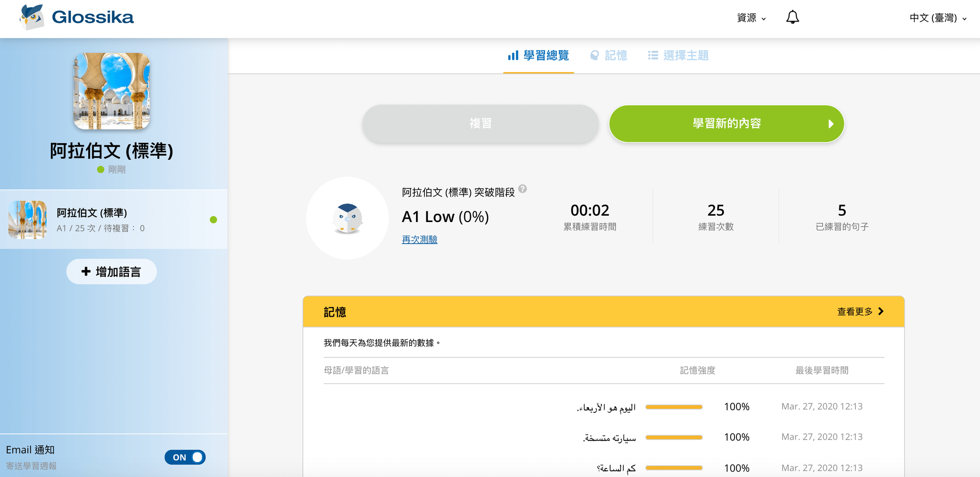Image resolution: width=980 pixels, height=477 pixels.
Task: Select the large Arabic course mosque thumbnail
Action: 112,91
